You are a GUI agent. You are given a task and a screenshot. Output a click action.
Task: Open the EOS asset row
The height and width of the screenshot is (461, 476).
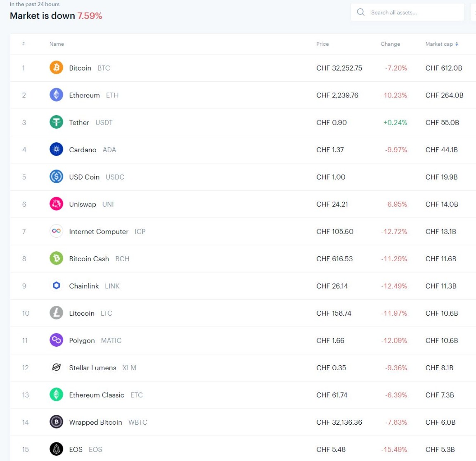243,449
